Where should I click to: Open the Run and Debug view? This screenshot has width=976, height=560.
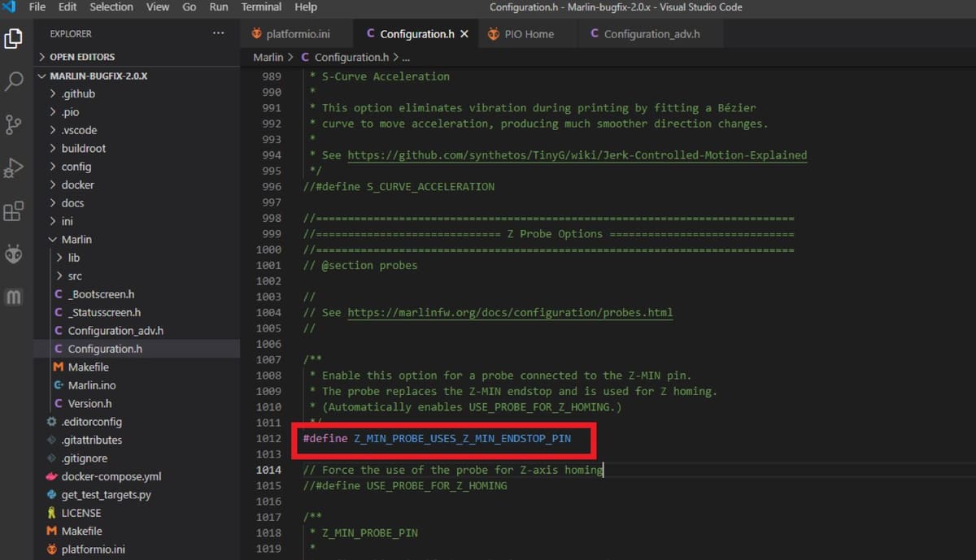pyautogui.click(x=13, y=167)
